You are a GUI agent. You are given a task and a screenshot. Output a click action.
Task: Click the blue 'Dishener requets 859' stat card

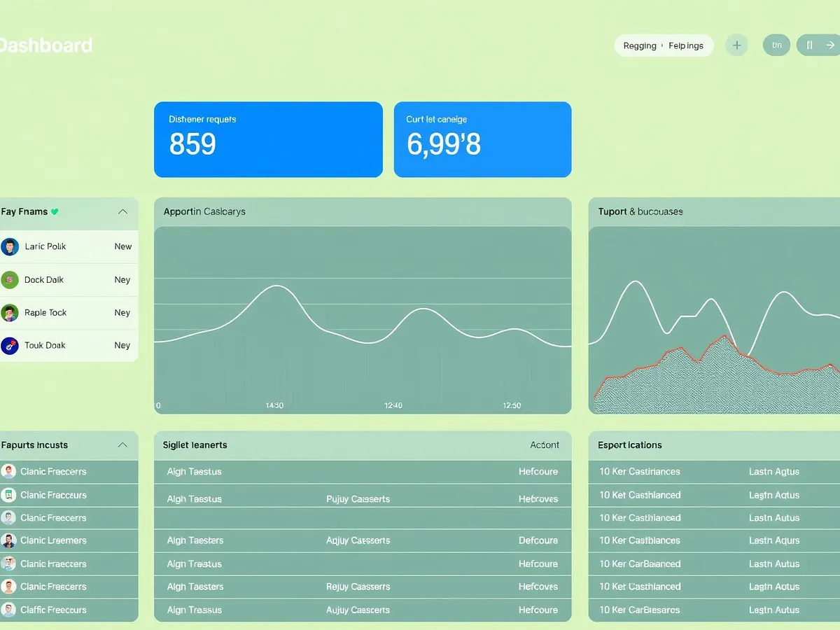click(268, 139)
